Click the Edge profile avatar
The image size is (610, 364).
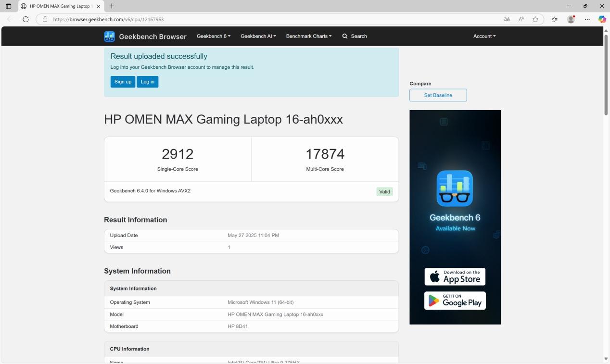pyautogui.click(x=571, y=19)
